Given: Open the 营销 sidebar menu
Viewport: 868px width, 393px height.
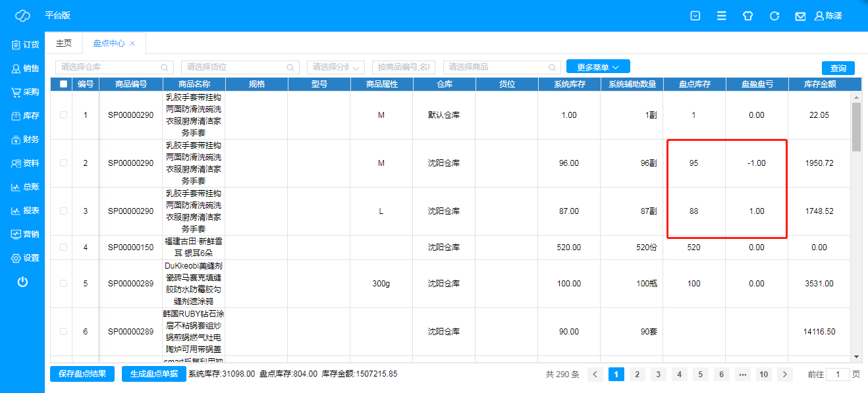Looking at the screenshot, I should [25, 234].
